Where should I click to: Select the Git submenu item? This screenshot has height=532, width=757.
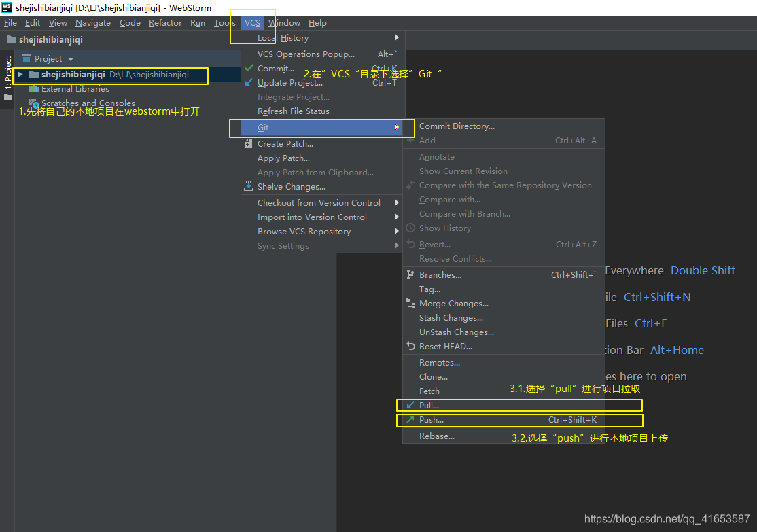pyautogui.click(x=323, y=128)
